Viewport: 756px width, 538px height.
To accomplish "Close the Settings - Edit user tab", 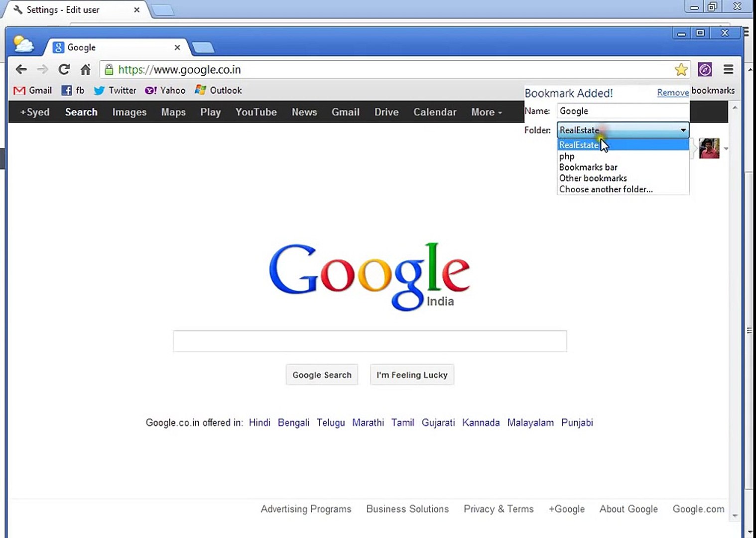I will 136,9.
